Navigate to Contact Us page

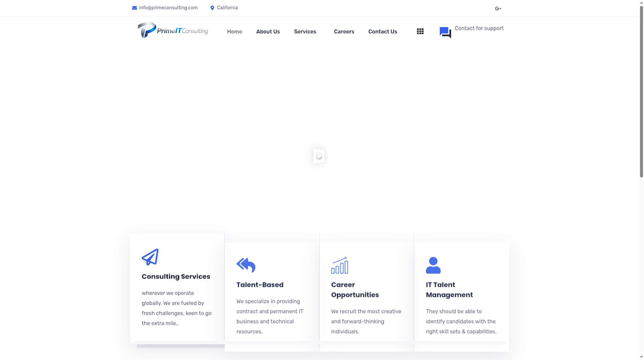pos(382,32)
